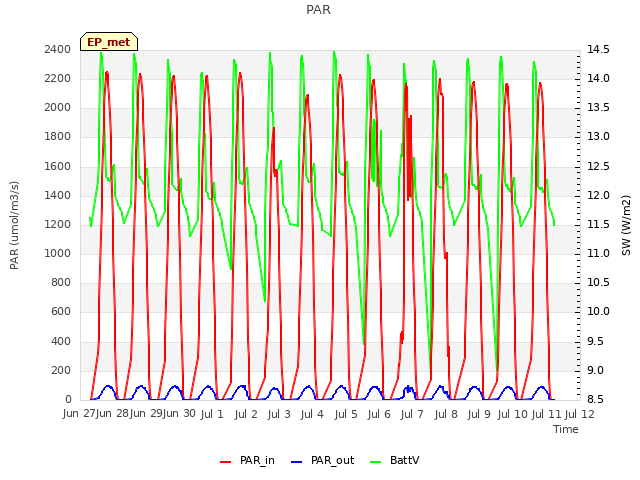Click the 8.5 right axis value
This screenshot has height=480, width=640.
tap(598, 399)
